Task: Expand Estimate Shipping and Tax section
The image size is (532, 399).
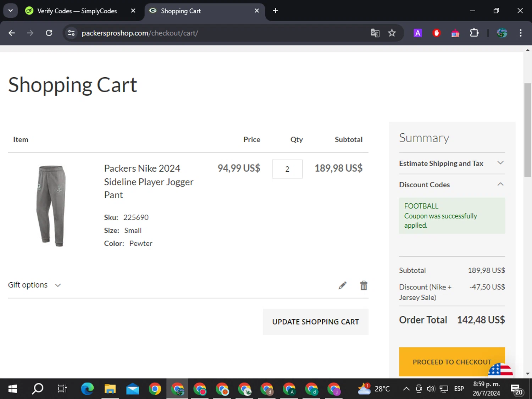Action: (x=452, y=163)
